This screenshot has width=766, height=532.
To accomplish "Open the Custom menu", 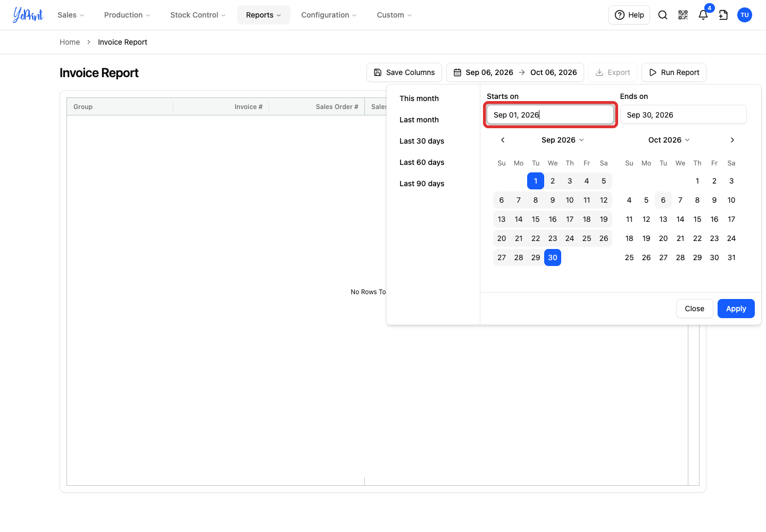I will tap(394, 15).
